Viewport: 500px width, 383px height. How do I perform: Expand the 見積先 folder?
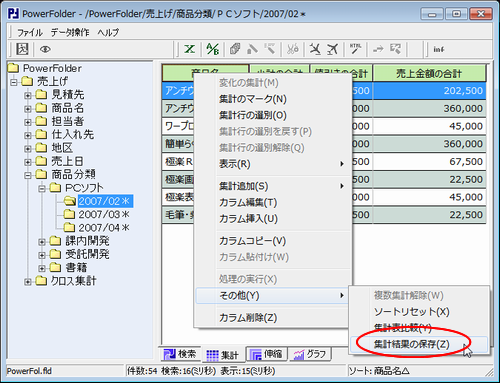(x=28, y=95)
